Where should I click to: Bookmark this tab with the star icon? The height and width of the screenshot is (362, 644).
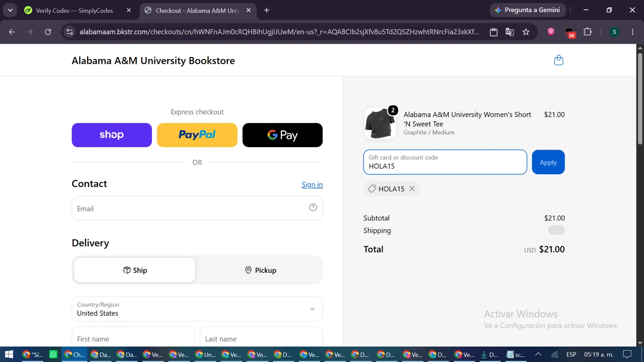pos(526,32)
